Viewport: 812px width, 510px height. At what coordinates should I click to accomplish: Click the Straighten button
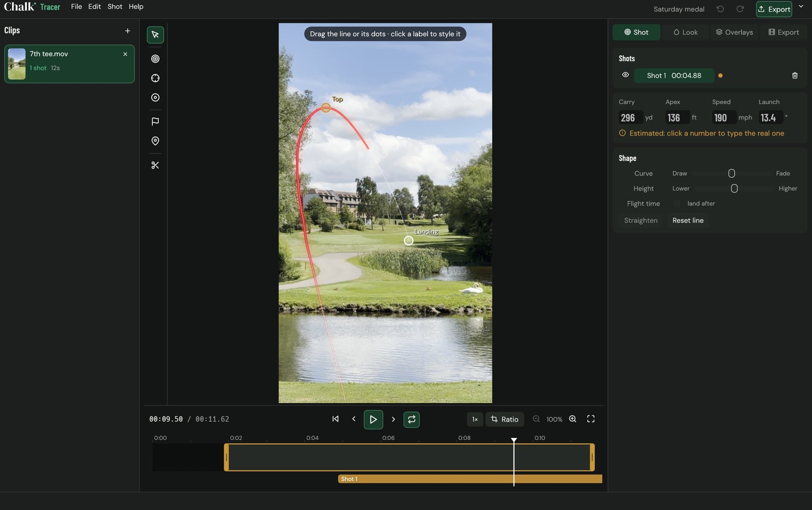641,220
